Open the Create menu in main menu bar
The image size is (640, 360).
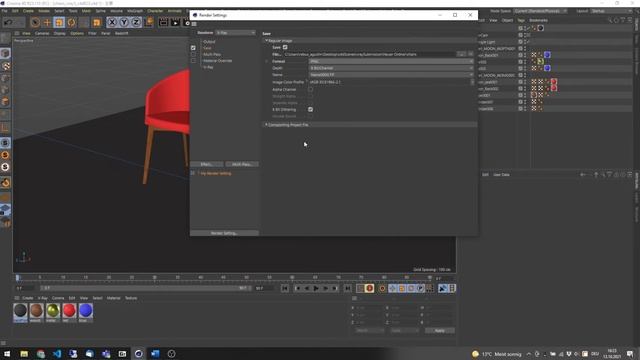tap(28, 11)
